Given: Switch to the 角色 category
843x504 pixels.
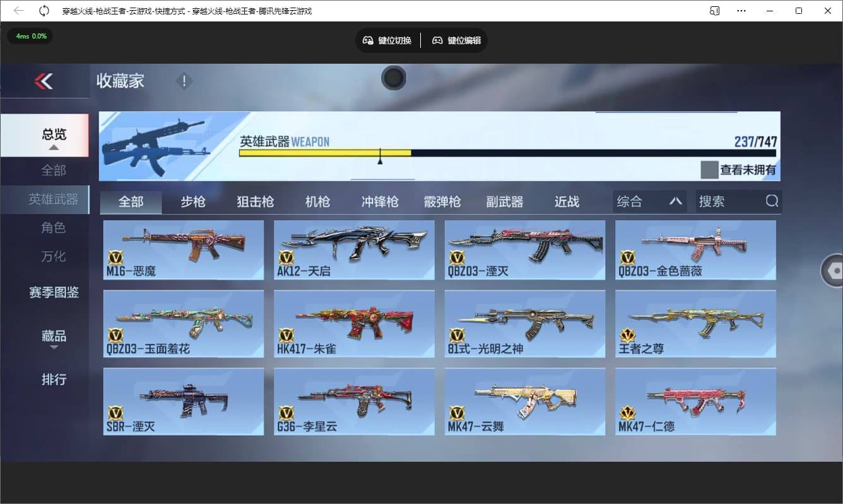Looking at the screenshot, I should (55, 228).
